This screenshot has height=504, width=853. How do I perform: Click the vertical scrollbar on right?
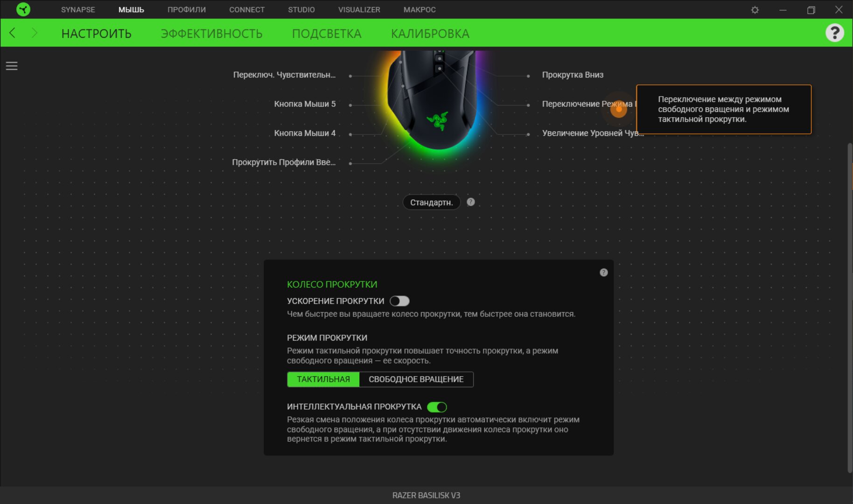click(x=850, y=308)
